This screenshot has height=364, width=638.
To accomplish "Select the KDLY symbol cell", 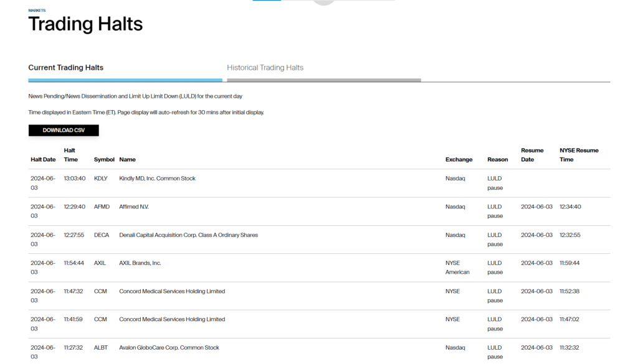I will pyautogui.click(x=101, y=179).
